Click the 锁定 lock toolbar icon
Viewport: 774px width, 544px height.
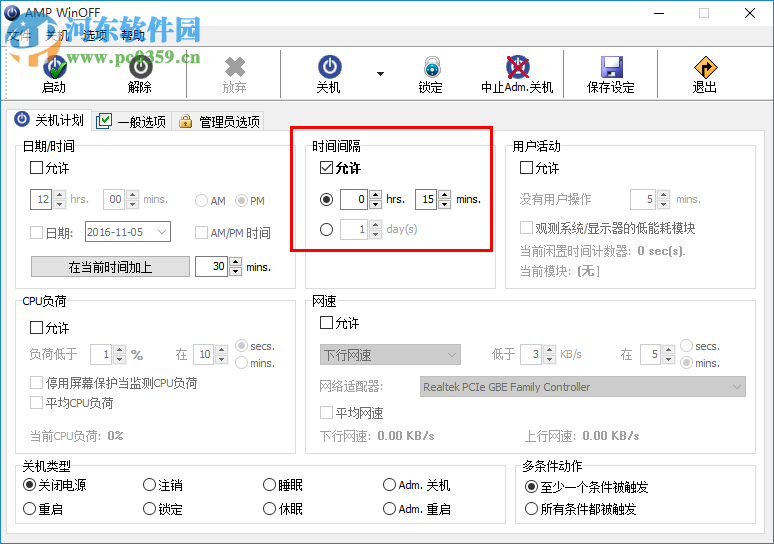tap(431, 67)
